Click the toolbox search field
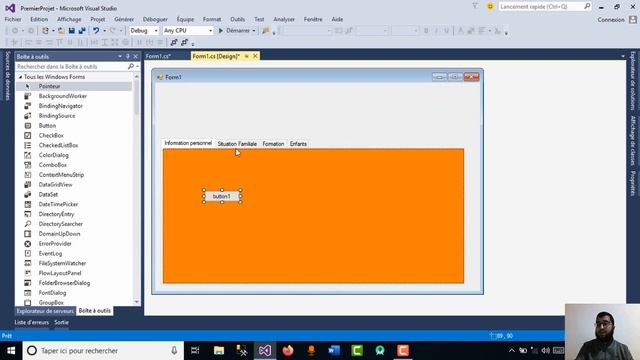The image size is (640, 360). click(72, 66)
